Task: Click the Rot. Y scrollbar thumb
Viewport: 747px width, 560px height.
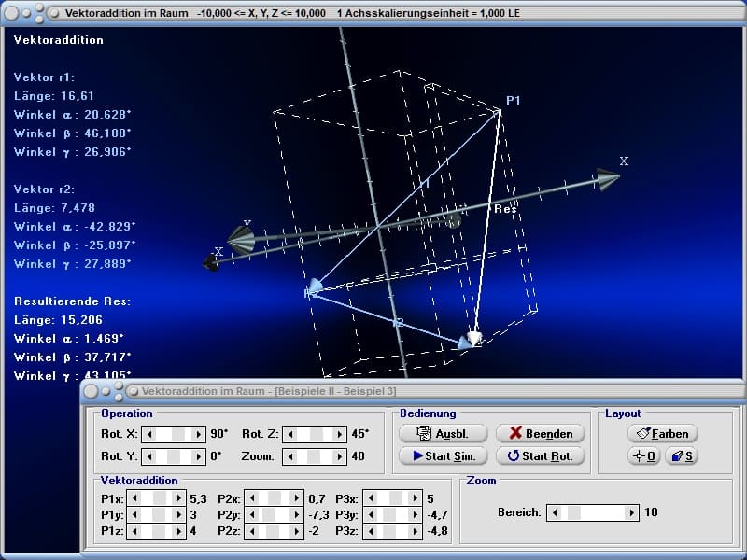Action: [174, 456]
